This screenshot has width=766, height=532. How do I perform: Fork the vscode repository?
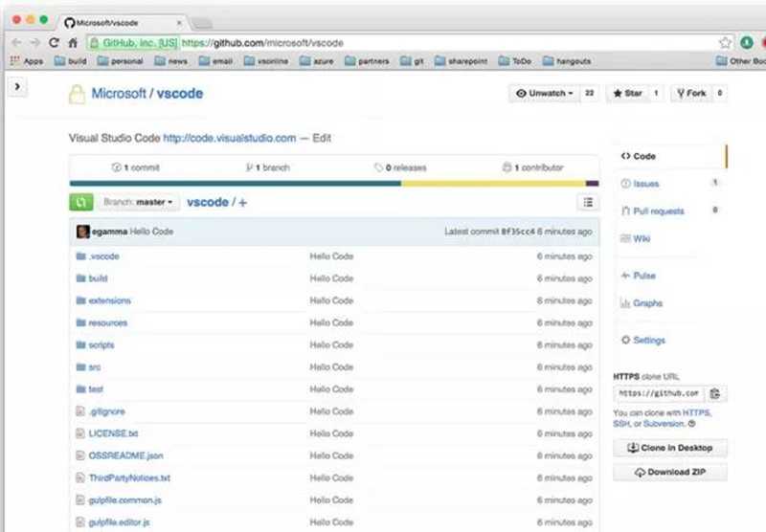pyautogui.click(x=691, y=93)
